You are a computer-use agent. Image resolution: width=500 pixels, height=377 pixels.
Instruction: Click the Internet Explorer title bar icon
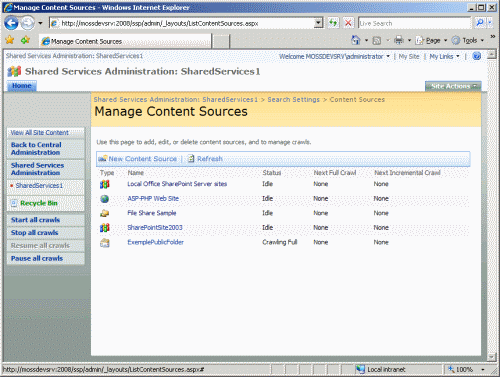pos(8,7)
